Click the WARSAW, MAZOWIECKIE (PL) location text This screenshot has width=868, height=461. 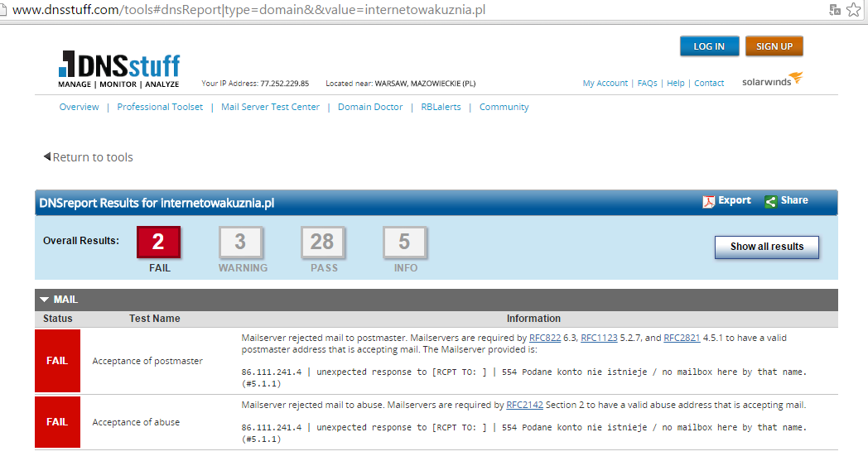425,84
